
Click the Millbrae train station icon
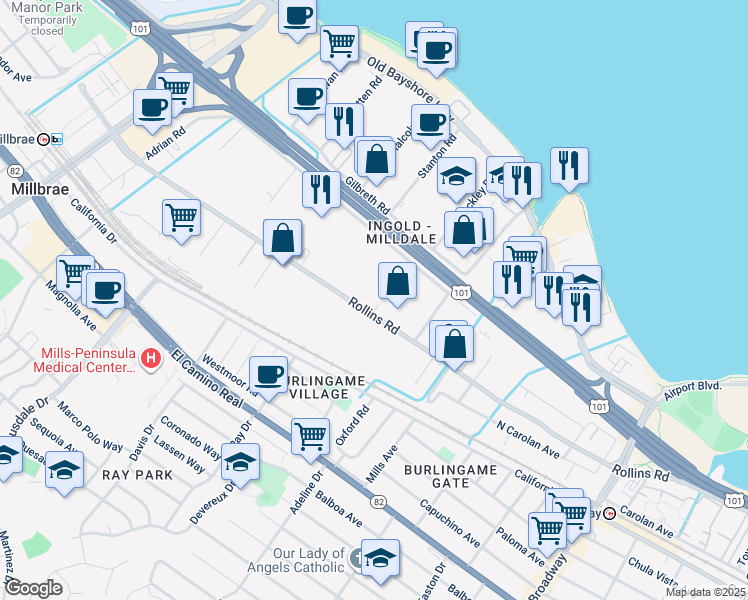45,139
